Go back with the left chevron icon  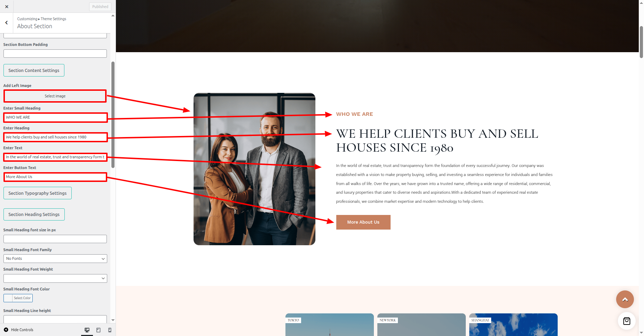coord(7,23)
